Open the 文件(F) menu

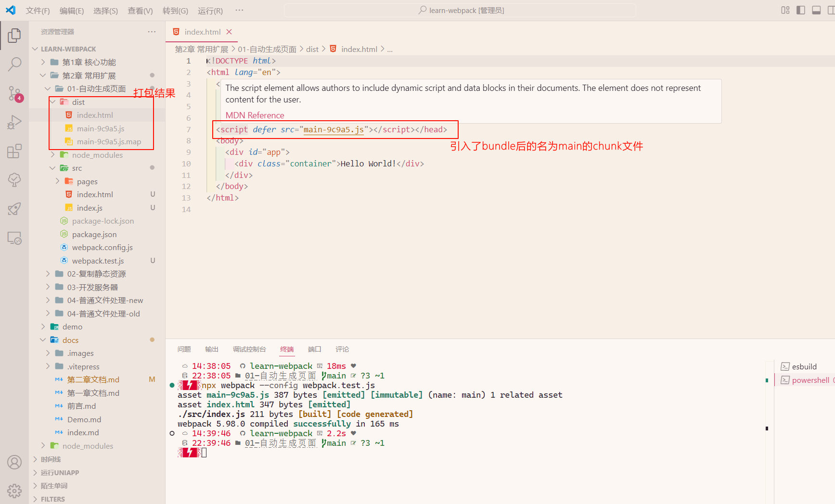tap(38, 11)
